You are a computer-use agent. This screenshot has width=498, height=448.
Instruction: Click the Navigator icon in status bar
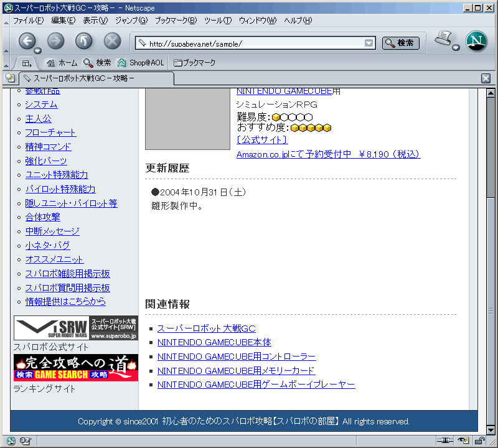11,441
